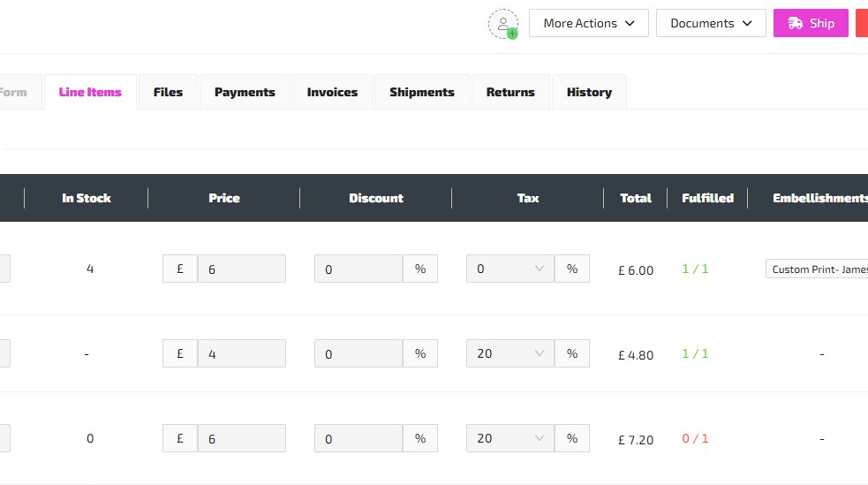Select the Line Items tab
This screenshot has height=485, width=868.
(x=90, y=92)
